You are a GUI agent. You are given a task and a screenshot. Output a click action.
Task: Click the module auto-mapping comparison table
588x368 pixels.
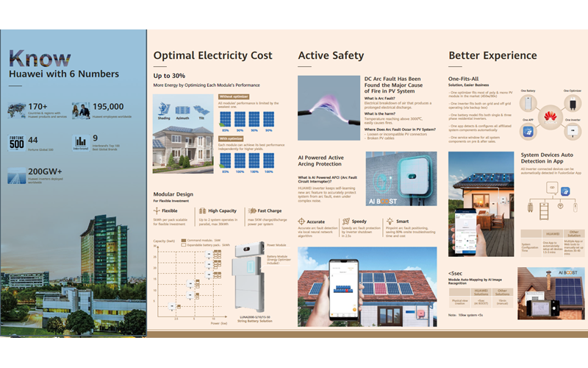coord(481,298)
